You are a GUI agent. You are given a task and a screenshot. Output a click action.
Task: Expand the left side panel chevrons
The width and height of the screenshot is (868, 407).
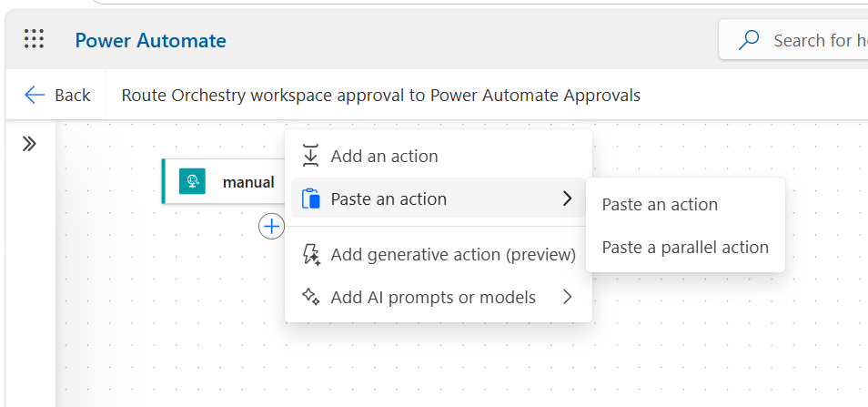coord(29,145)
